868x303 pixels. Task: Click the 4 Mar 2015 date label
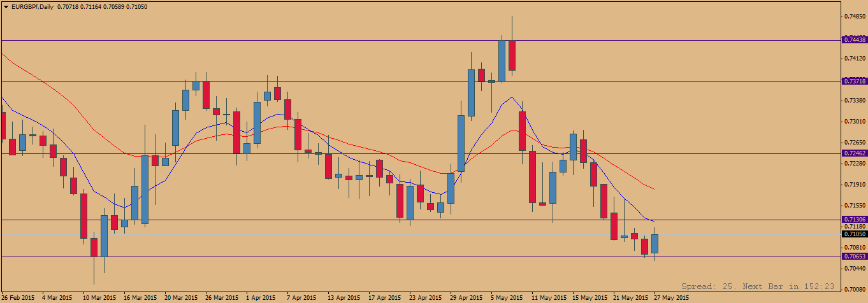coord(58,297)
